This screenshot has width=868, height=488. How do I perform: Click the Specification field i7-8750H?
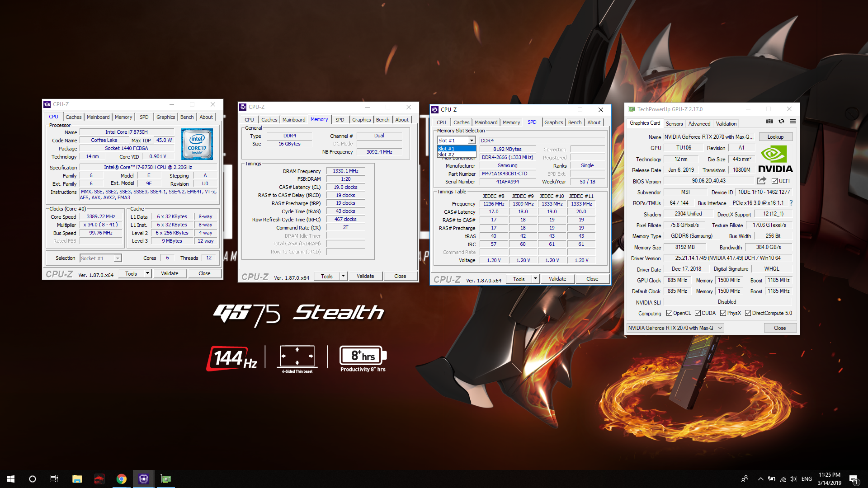(x=148, y=167)
